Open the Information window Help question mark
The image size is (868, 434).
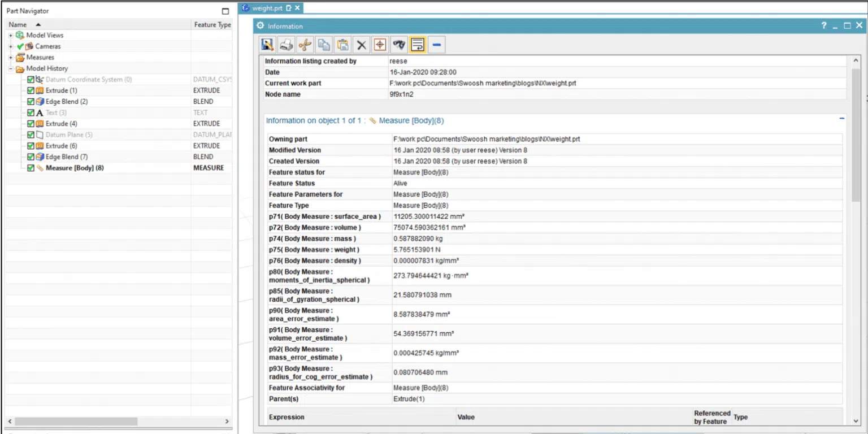(x=824, y=25)
